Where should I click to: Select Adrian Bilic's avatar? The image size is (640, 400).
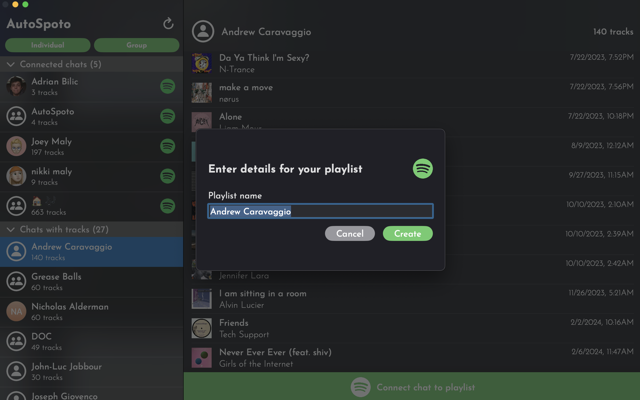[x=16, y=86]
